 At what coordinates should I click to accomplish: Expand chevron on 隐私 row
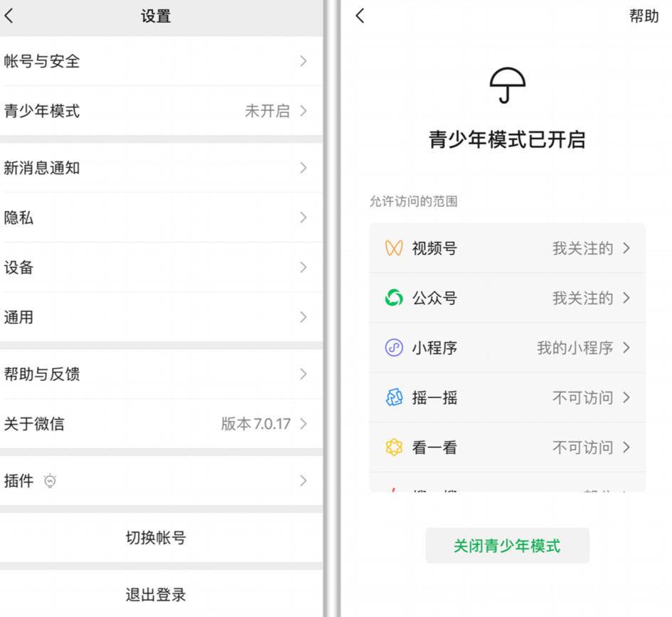[304, 218]
